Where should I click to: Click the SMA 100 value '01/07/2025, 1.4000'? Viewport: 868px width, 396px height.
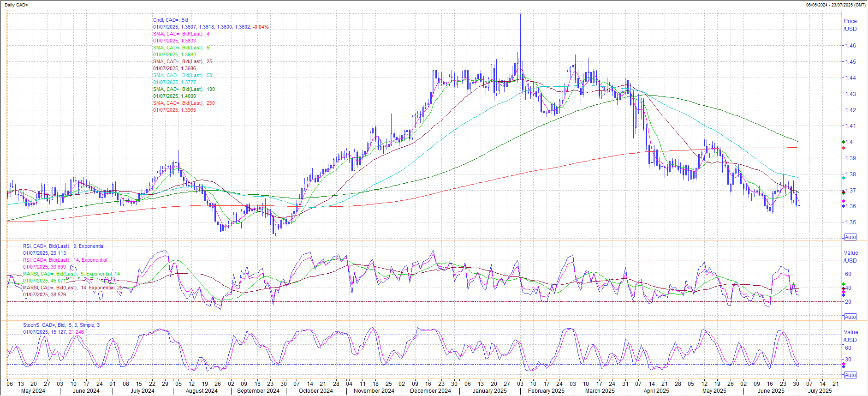(x=174, y=96)
